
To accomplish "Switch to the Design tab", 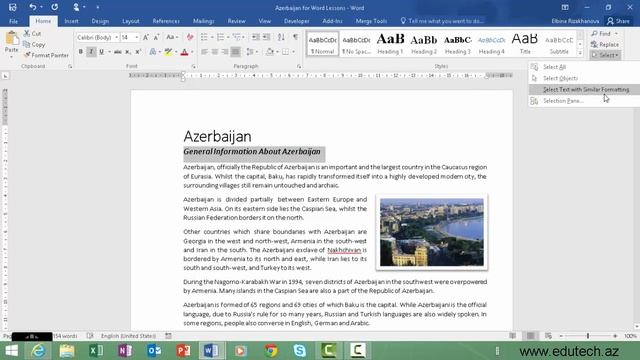I will 100,21.
